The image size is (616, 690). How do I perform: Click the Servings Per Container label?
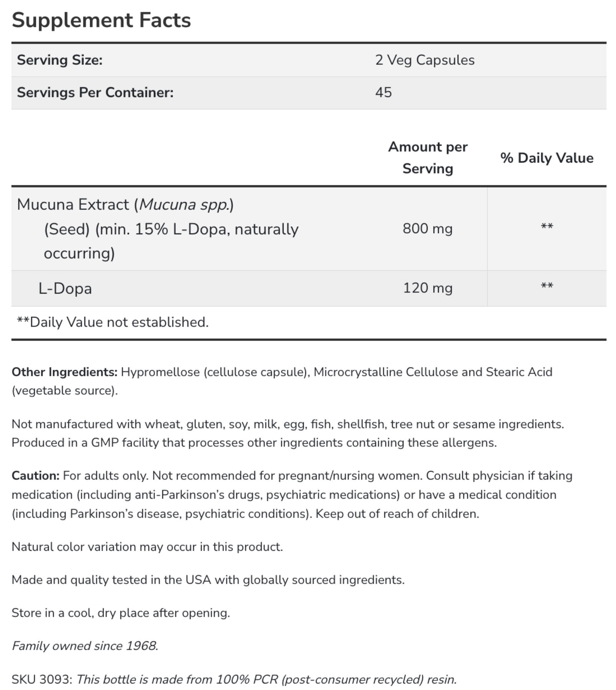(x=95, y=92)
